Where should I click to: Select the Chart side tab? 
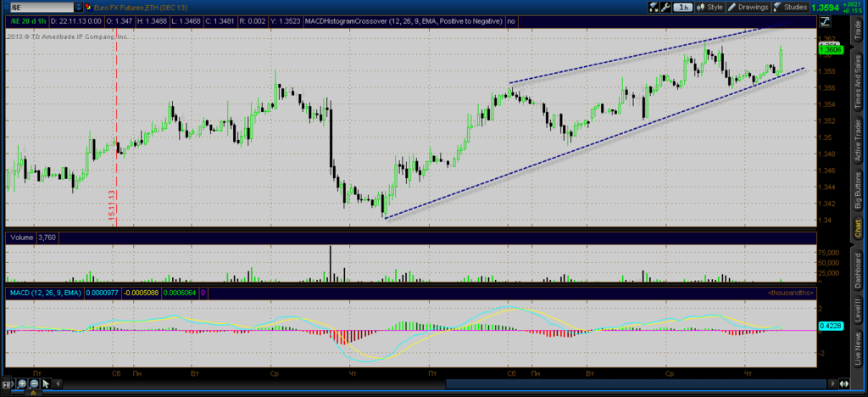(858, 228)
